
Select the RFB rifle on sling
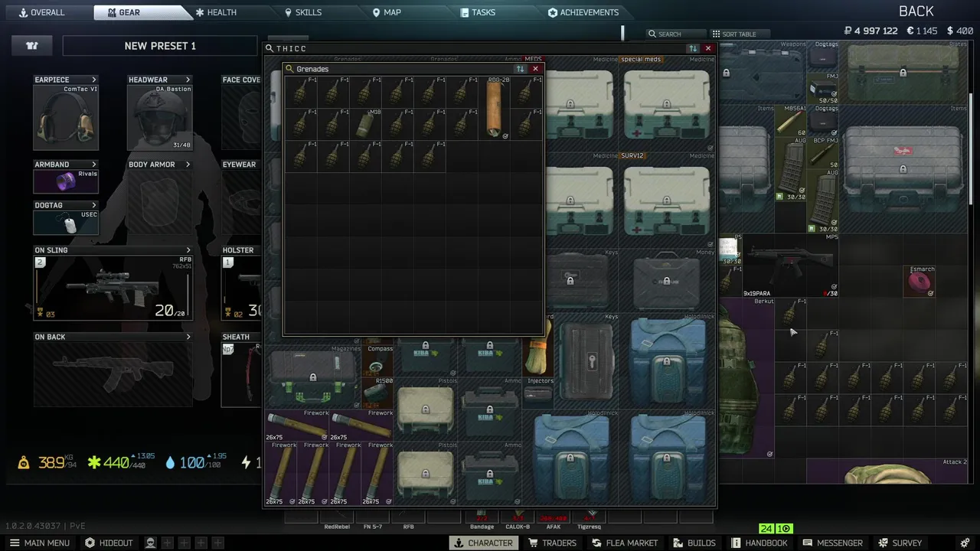coord(113,288)
